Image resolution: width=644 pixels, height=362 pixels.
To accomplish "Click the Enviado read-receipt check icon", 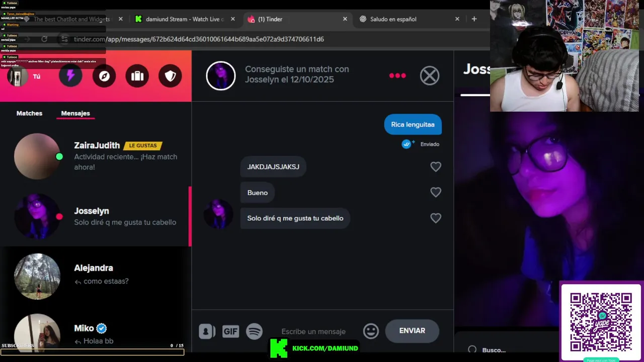I will point(407,144).
